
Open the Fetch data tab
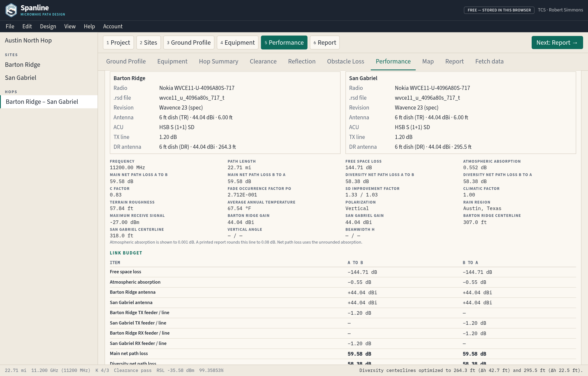click(489, 61)
